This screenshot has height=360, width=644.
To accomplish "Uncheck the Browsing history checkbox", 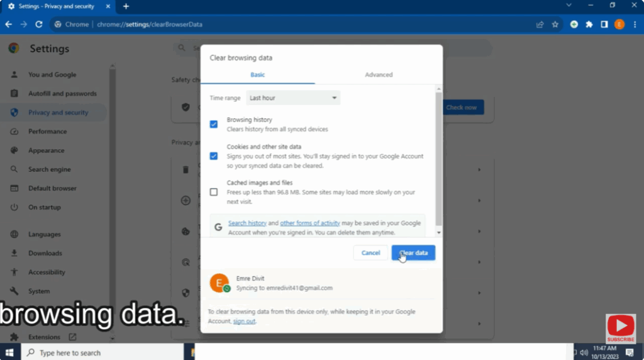I will pos(214,124).
